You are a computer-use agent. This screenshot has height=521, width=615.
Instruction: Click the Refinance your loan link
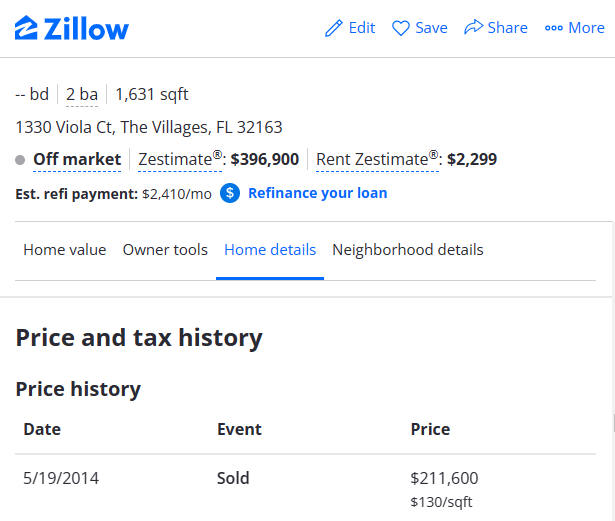(318, 193)
